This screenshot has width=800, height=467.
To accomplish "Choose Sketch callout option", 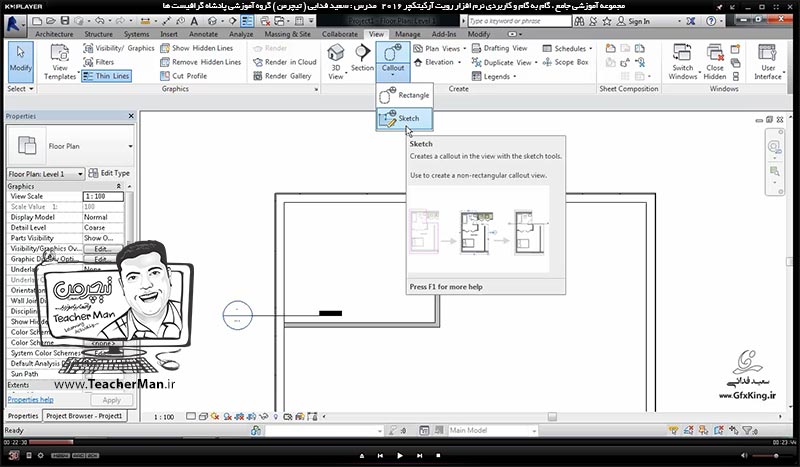I will point(405,118).
